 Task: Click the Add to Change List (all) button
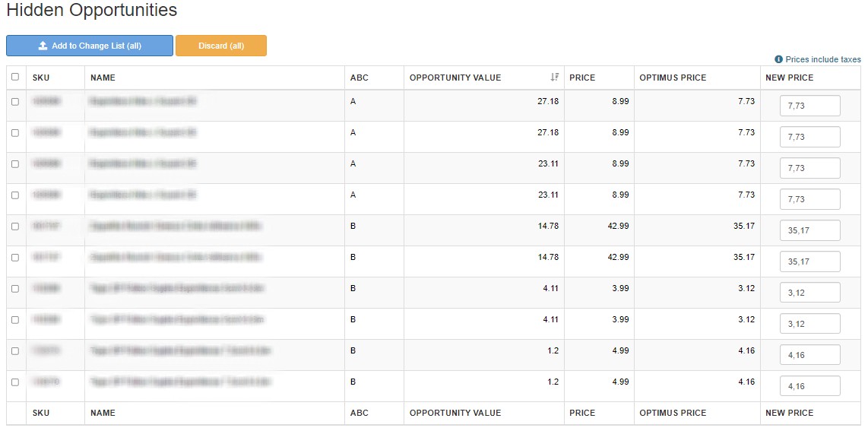pyautogui.click(x=90, y=46)
